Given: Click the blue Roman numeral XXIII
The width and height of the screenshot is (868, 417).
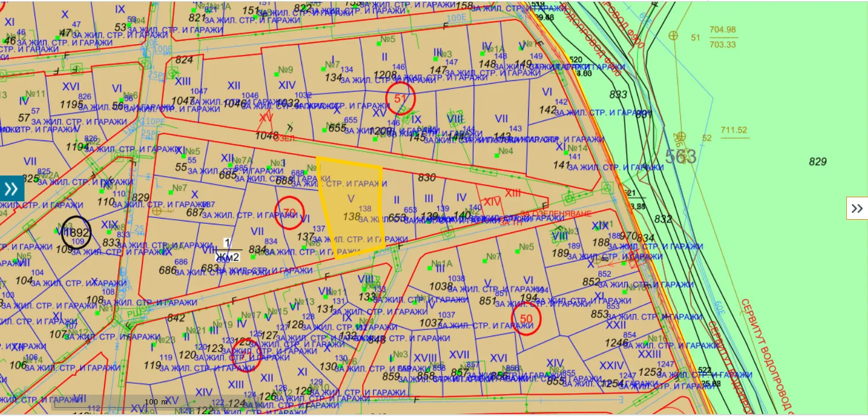Looking at the screenshot, I should pyautogui.click(x=649, y=354).
